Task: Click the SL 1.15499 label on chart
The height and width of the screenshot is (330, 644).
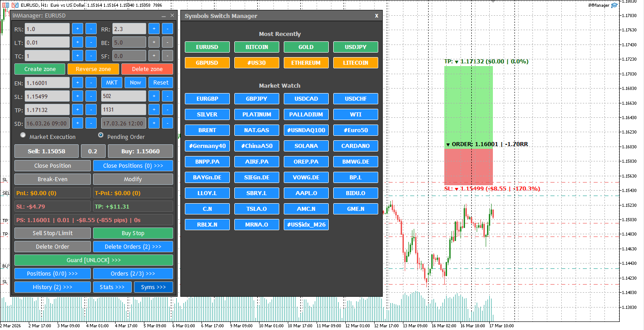Action: click(x=492, y=189)
